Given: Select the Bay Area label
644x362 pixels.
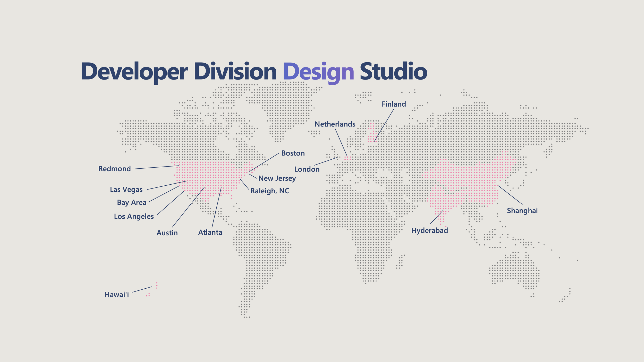Looking at the screenshot, I should coord(132,203).
